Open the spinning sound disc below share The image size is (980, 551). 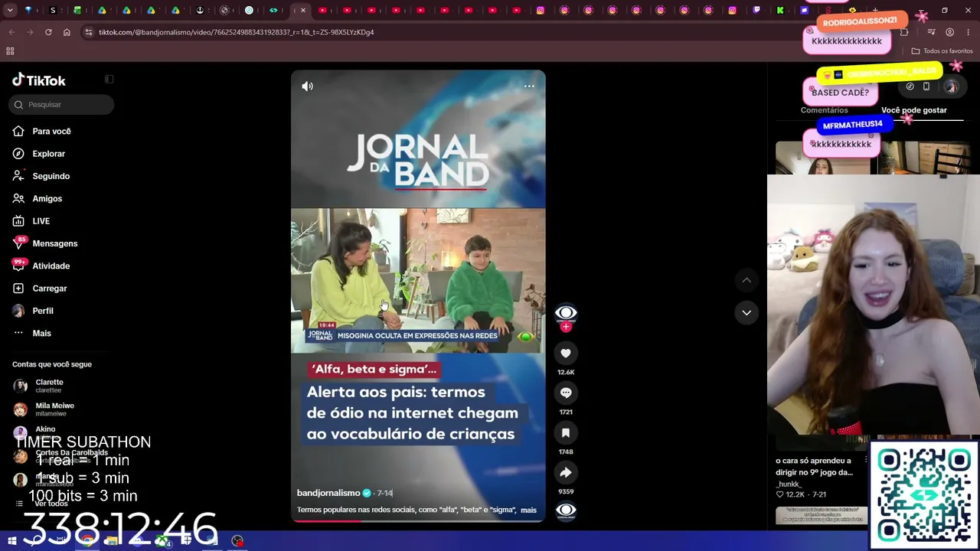tap(566, 510)
